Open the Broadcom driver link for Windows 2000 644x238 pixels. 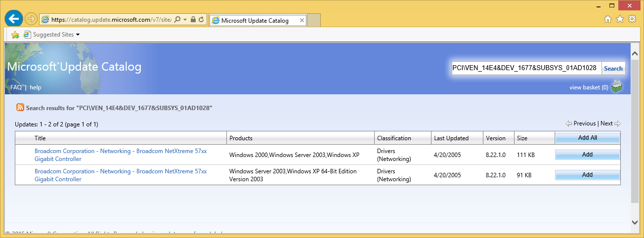coord(121,155)
